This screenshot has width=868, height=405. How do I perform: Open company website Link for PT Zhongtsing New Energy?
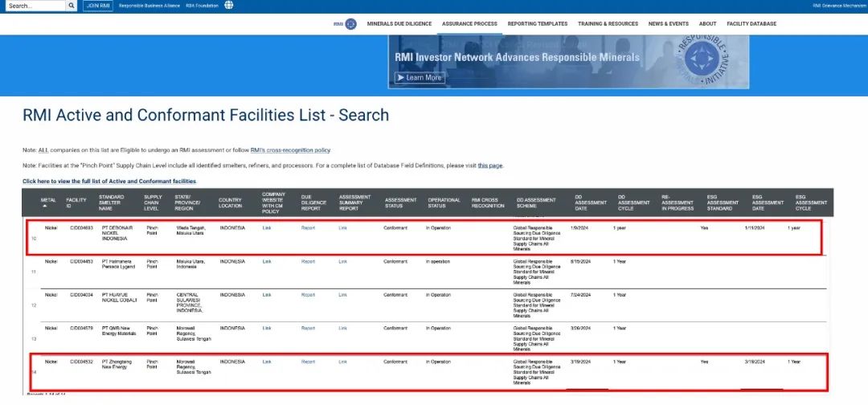(267, 362)
